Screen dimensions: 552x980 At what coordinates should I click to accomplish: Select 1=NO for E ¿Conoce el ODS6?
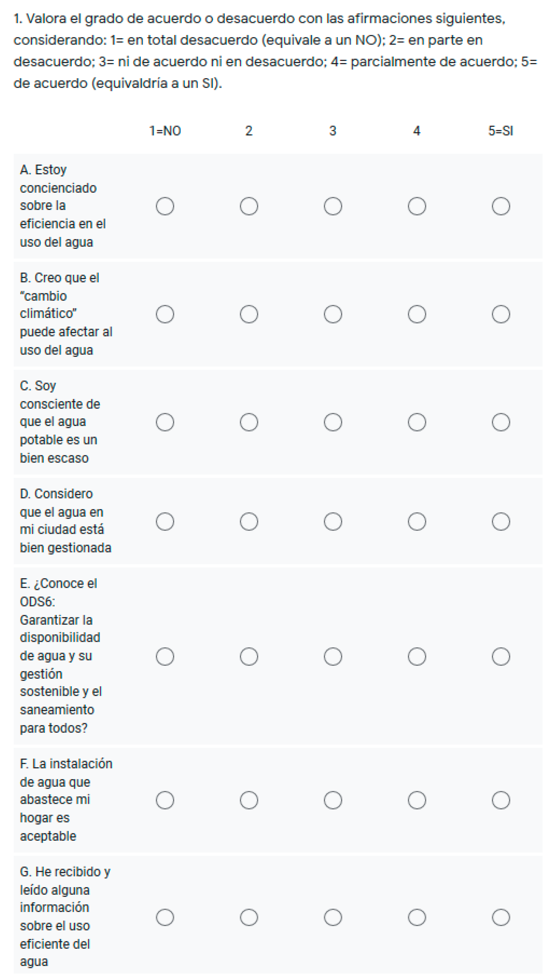coord(165,657)
